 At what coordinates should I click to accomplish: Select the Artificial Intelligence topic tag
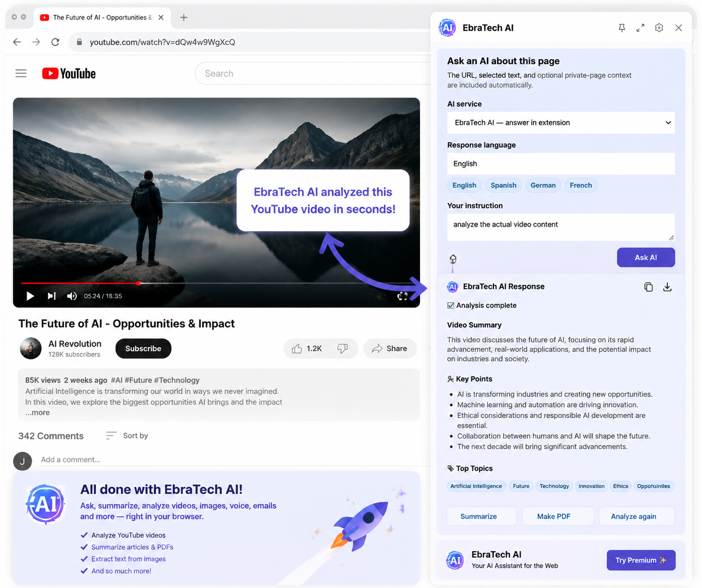click(x=477, y=487)
